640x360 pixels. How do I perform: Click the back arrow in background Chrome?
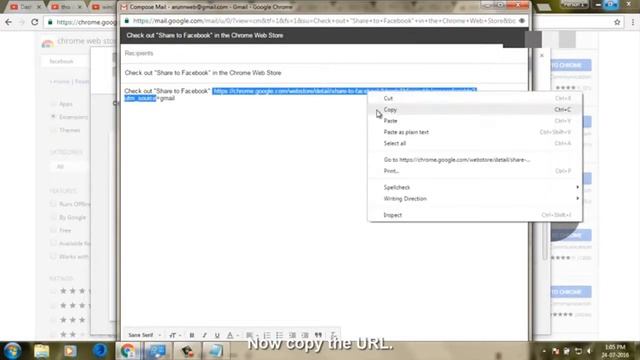point(9,22)
